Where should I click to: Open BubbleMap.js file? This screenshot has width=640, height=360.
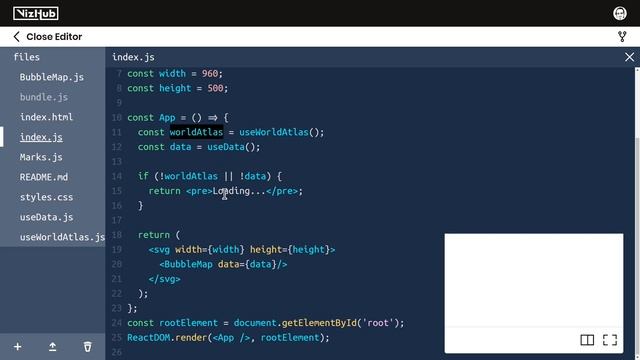52,77
